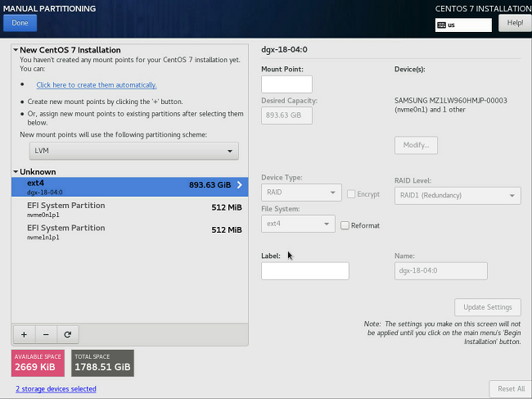Open the RAID Level dropdown

point(457,195)
